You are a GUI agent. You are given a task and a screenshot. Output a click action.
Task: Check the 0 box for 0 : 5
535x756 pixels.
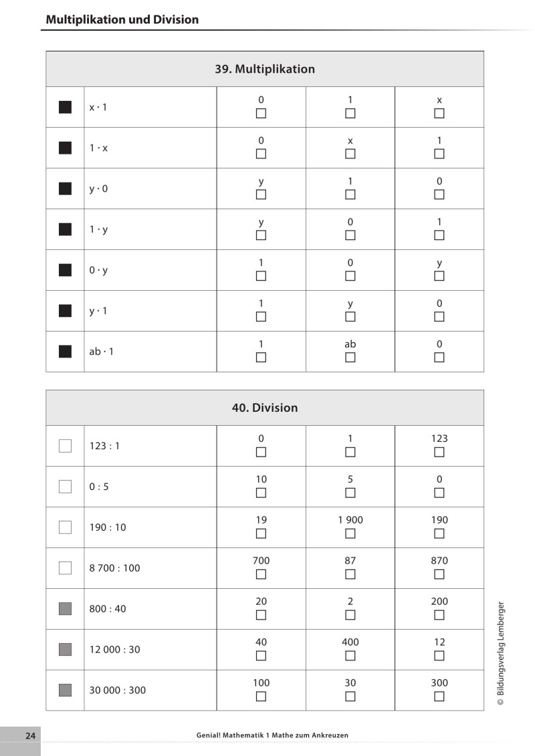coord(439,493)
